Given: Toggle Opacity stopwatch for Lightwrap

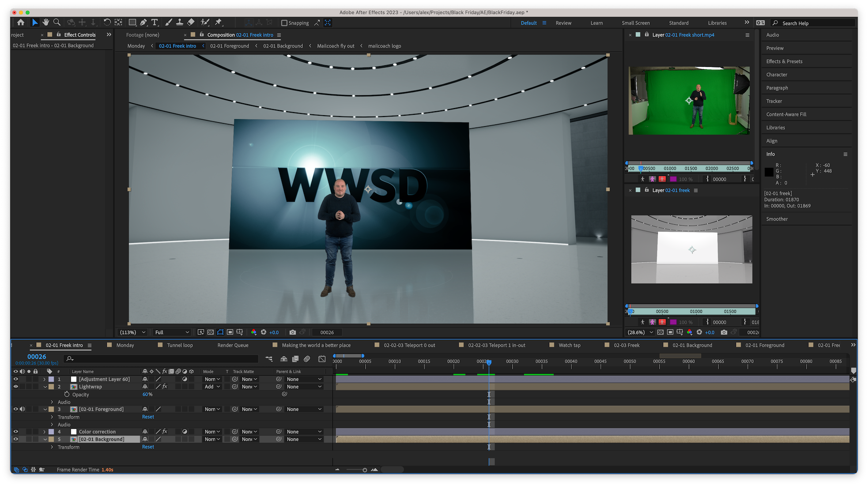Looking at the screenshot, I should (x=67, y=394).
